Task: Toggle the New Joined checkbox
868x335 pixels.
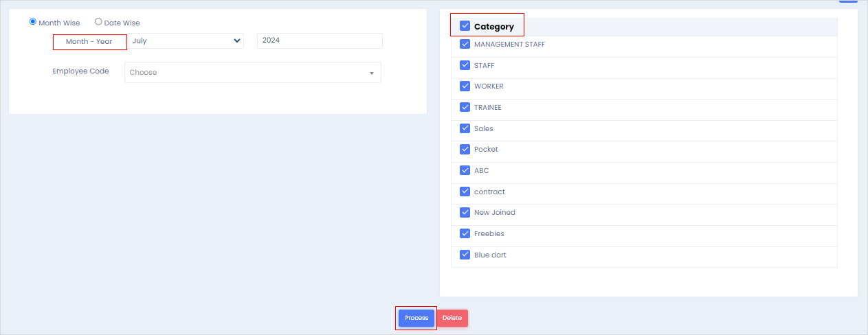Action: point(465,213)
